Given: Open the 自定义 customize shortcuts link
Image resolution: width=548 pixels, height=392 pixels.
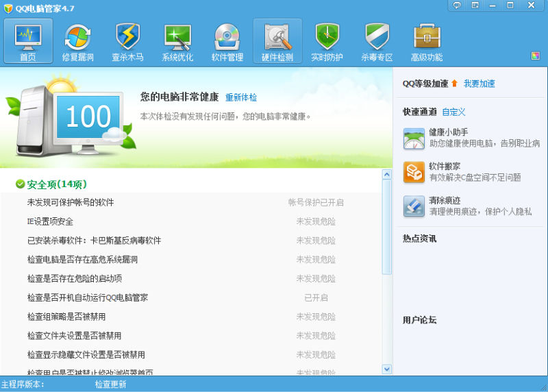Looking at the screenshot, I should [453, 112].
